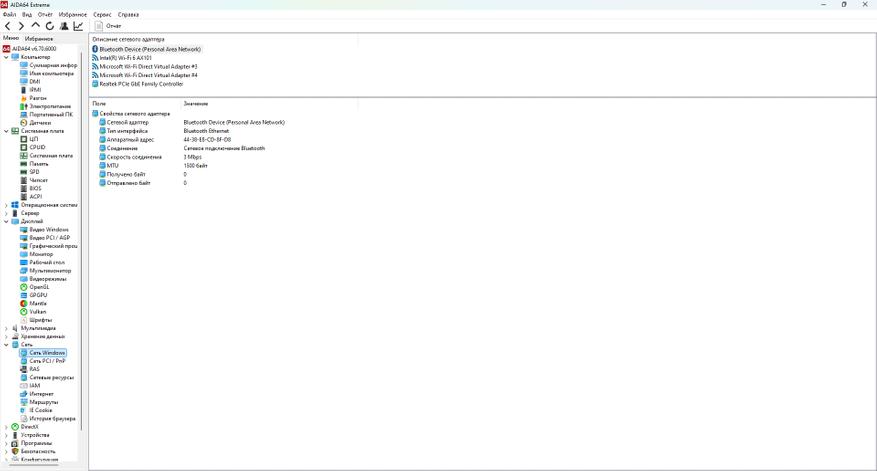Open Датчики sensor icon

point(23,123)
